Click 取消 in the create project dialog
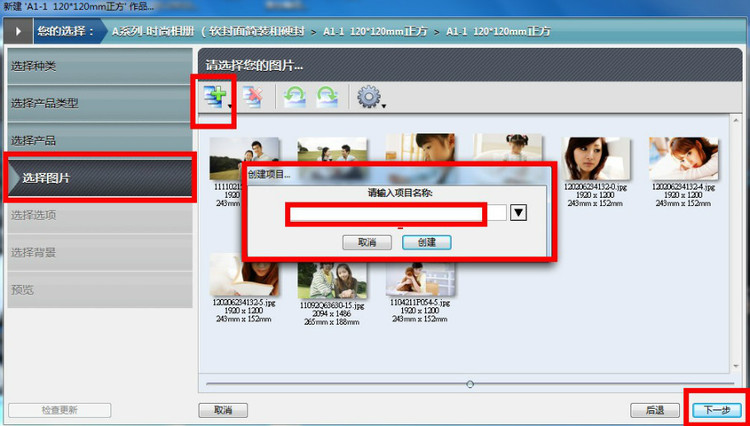Image resolution: width=750 pixels, height=426 pixels. (367, 242)
